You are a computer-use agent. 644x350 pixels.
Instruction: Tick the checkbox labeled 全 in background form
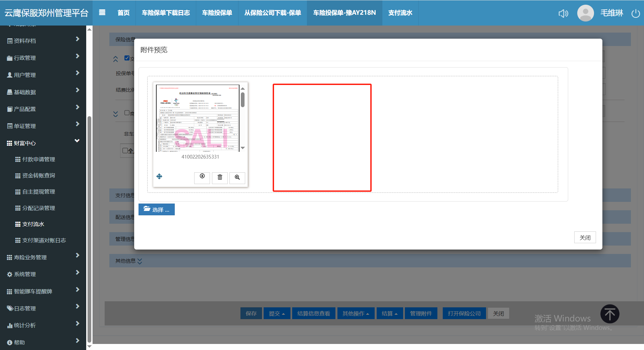point(125,151)
